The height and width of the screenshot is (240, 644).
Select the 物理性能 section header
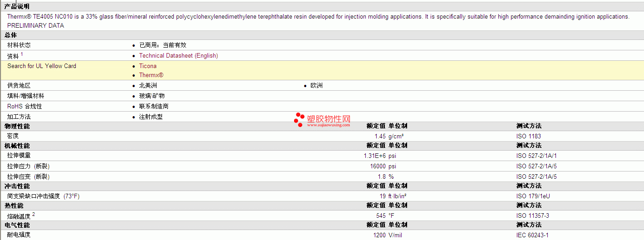(x=17, y=126)
